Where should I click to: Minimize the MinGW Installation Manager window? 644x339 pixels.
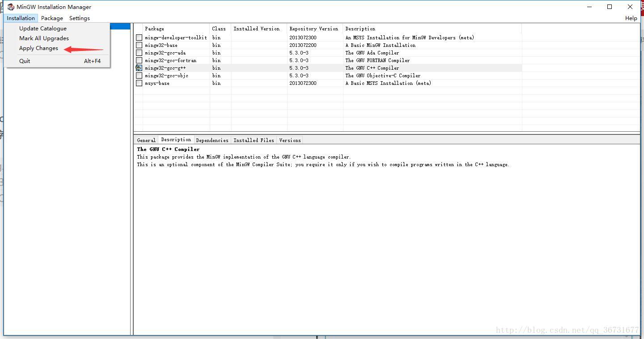pyautogui.click(x=589, y=7)
